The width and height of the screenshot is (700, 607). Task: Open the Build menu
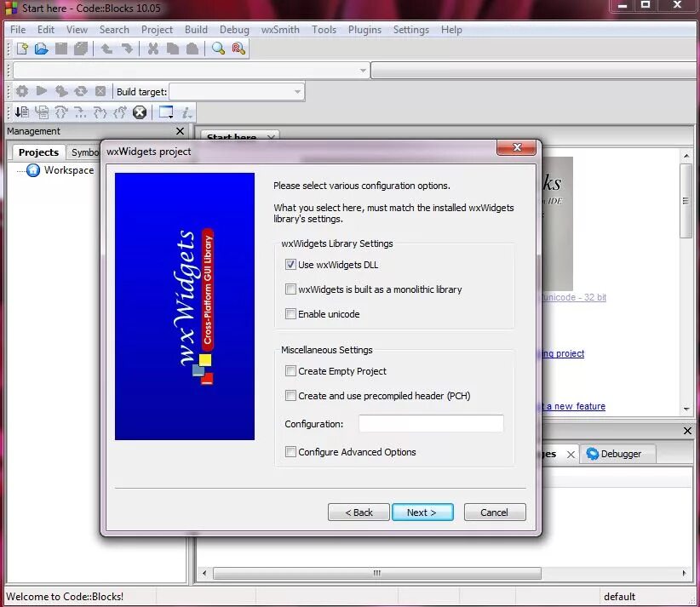(196, 30)
